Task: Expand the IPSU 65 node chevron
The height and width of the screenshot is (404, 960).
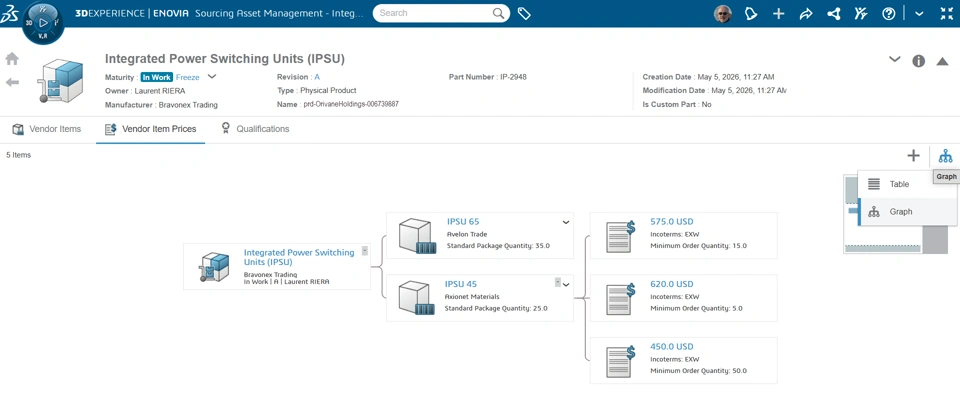Action: pyautogui.click(x=566, y=222)
